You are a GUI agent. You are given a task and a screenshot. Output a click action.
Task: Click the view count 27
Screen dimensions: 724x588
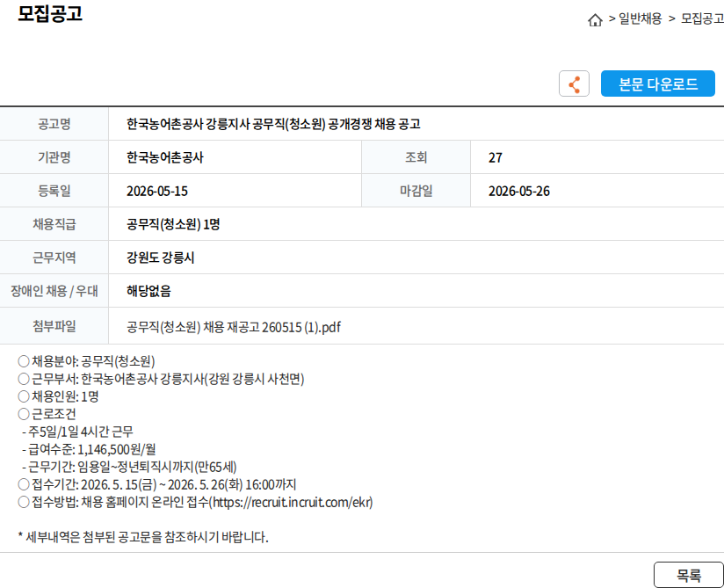[495, 157]
